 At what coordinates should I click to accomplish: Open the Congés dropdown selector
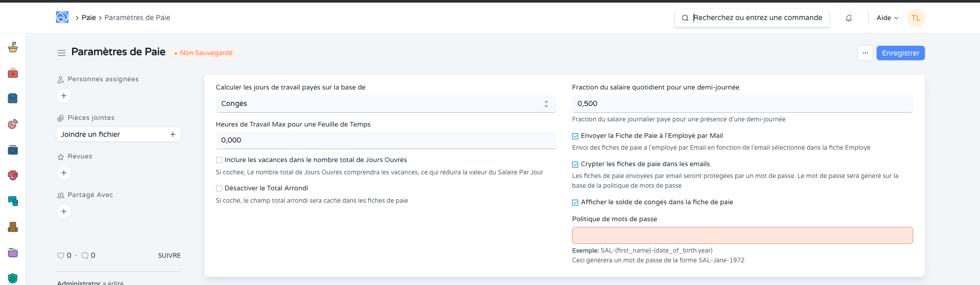pyautogui.click(x=386, y=104)
